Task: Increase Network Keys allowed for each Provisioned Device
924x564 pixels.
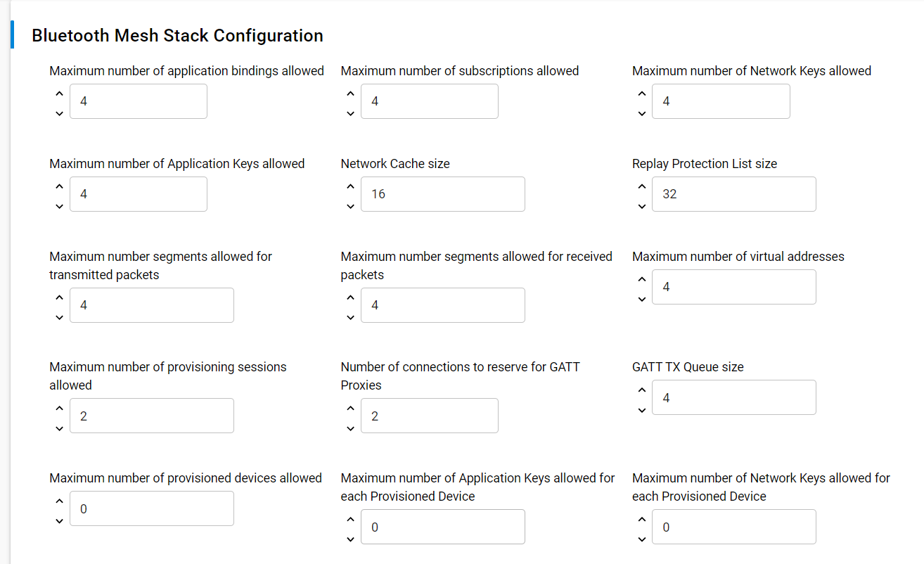Action: click(641, 519)
